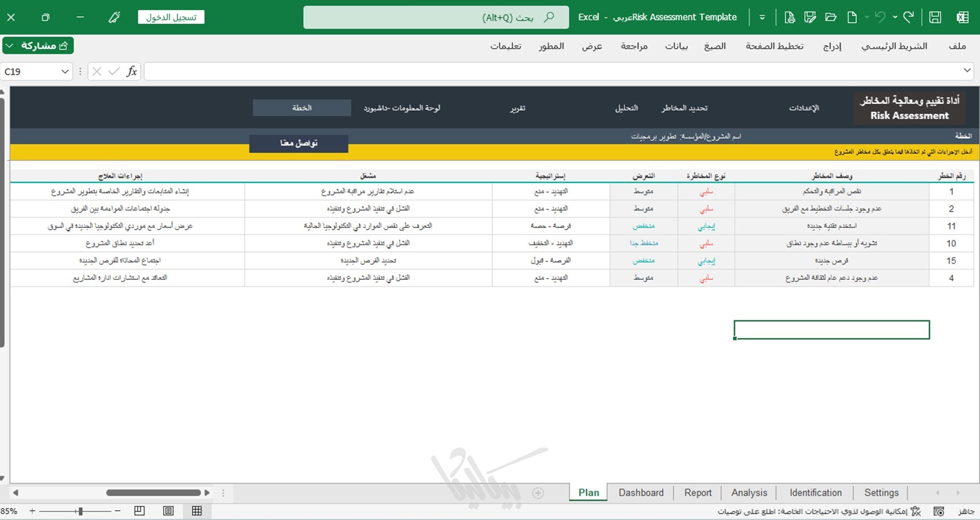The image size is (980, 520).
Task: Open the ملف file menu
Action: (x=957, y=46)
